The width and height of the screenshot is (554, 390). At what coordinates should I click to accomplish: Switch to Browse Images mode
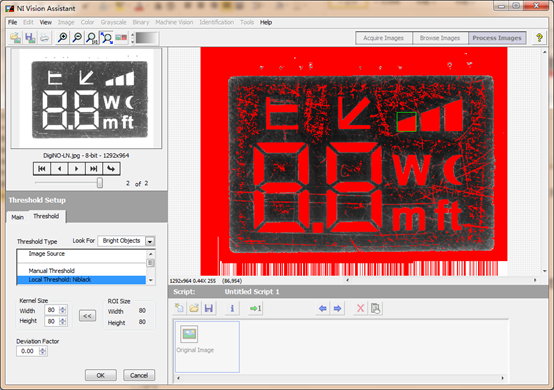tap(440, 38)
